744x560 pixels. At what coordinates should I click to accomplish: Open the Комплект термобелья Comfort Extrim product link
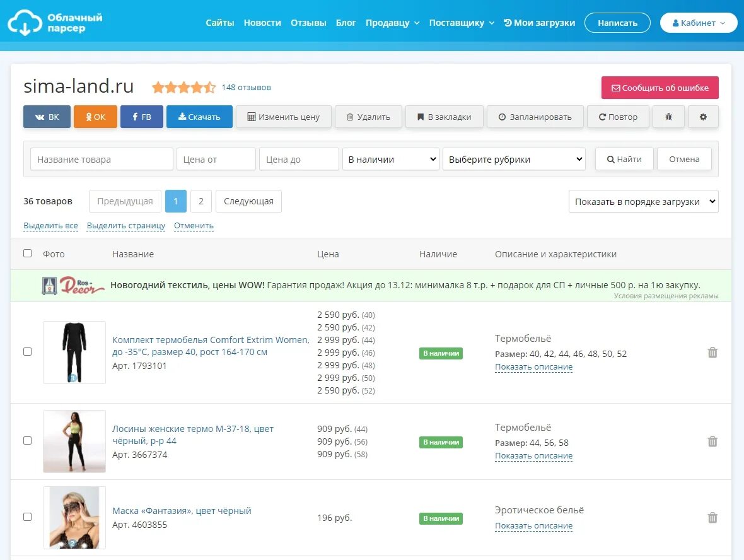[211, 346]
